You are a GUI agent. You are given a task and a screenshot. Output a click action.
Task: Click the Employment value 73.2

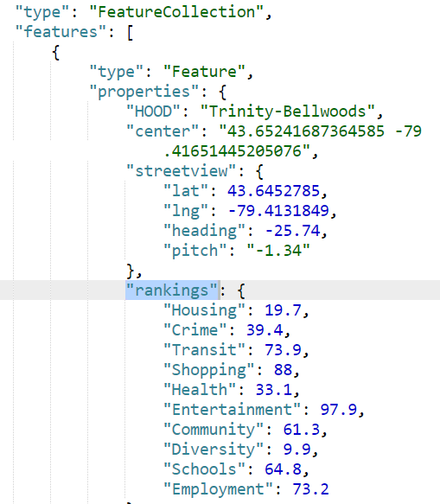[311, 489]
